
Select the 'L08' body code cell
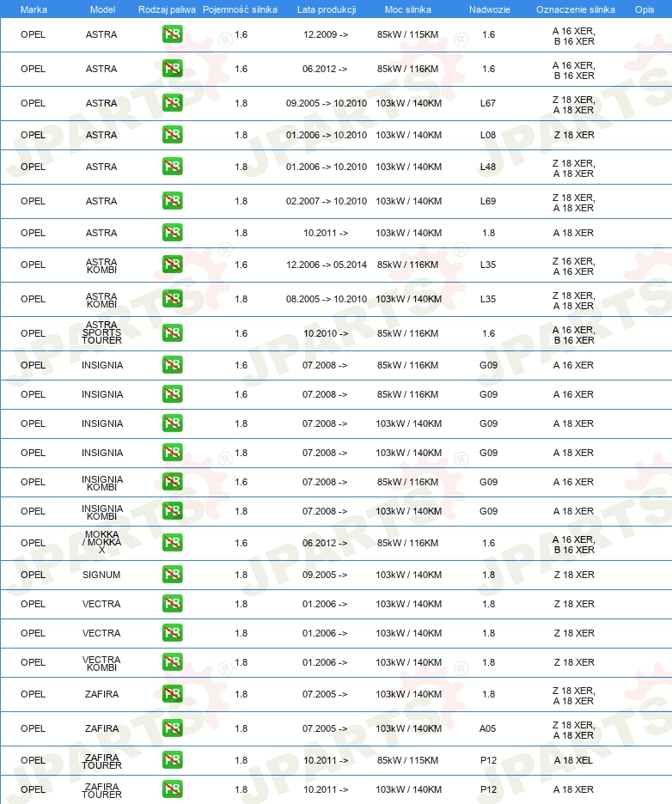488,135
